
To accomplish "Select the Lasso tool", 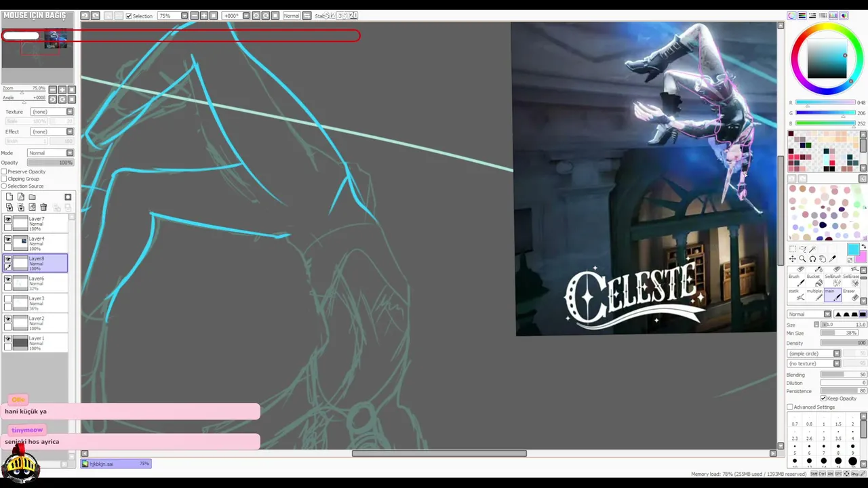I will [x=802, y=249].
